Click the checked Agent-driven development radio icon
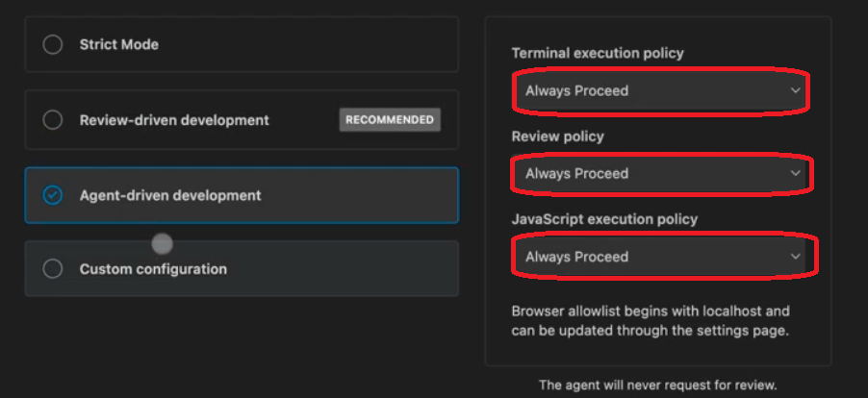Image resolution: width=868 pixels, height=398 pixels. point(53,195)
